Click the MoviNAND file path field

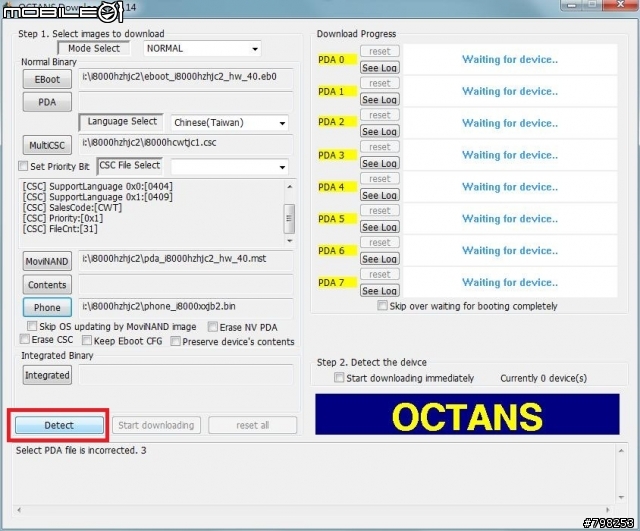186,260
